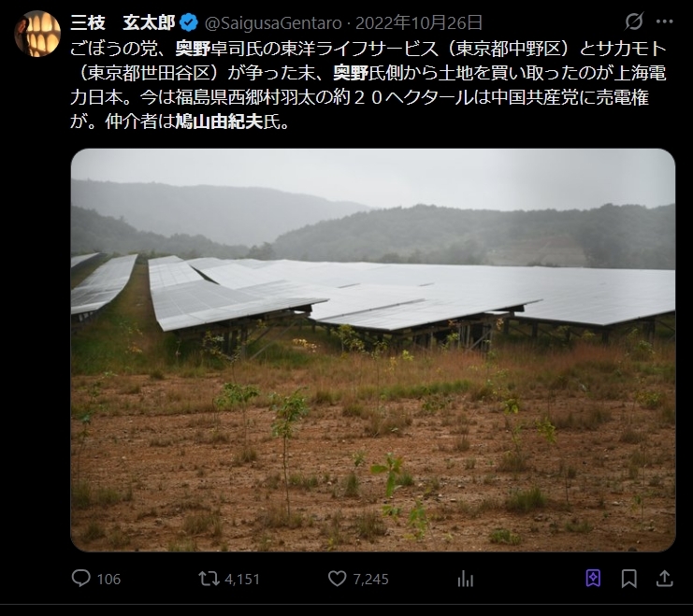693x616 pixels.
Task: Click the 7,245 likes count
Action: [x=370, y=580]
